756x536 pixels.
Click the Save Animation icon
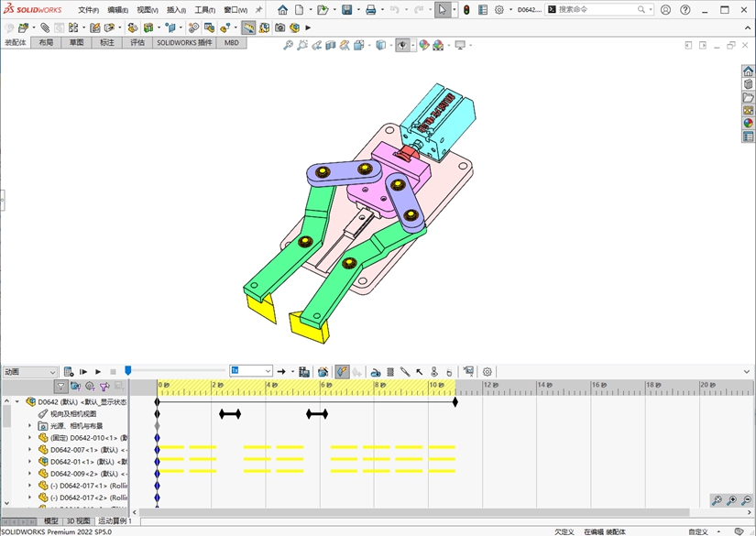point(305,372)
